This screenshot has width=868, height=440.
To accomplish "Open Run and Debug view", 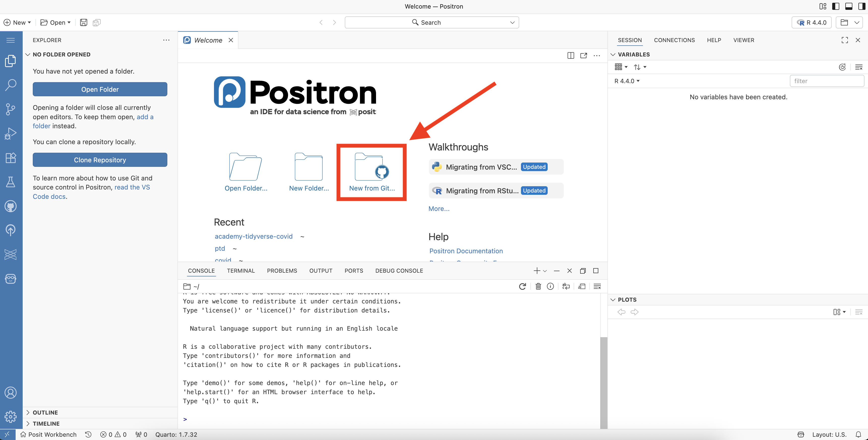I will (x=10, y=133).
